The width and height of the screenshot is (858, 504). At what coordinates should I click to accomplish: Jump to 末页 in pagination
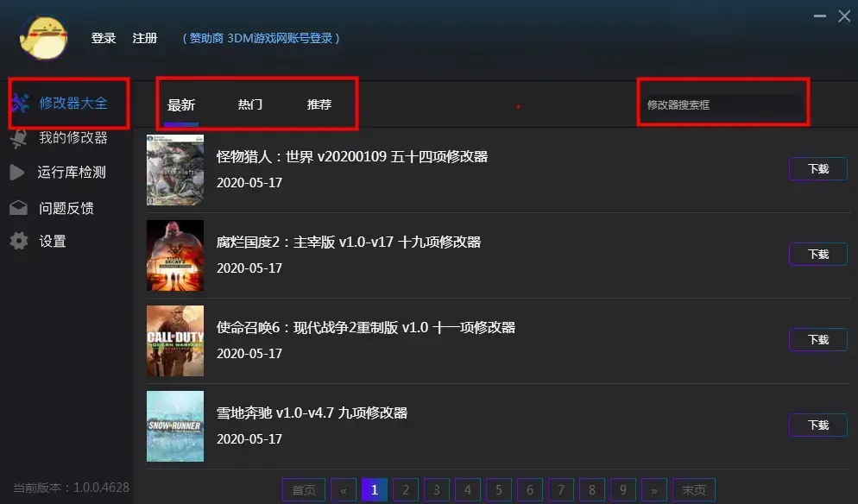click(694, 489)
